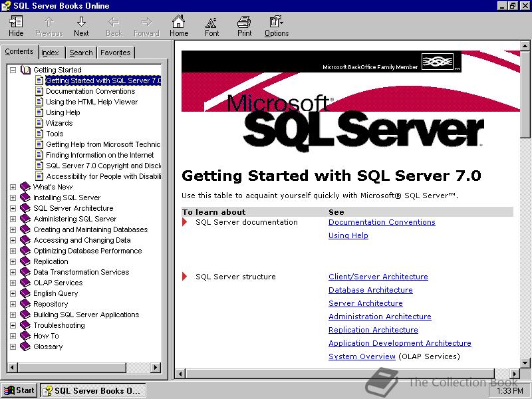Click the book icon for Repository
The height and width of the screenshot is (399, 532).
coord(25,304)
